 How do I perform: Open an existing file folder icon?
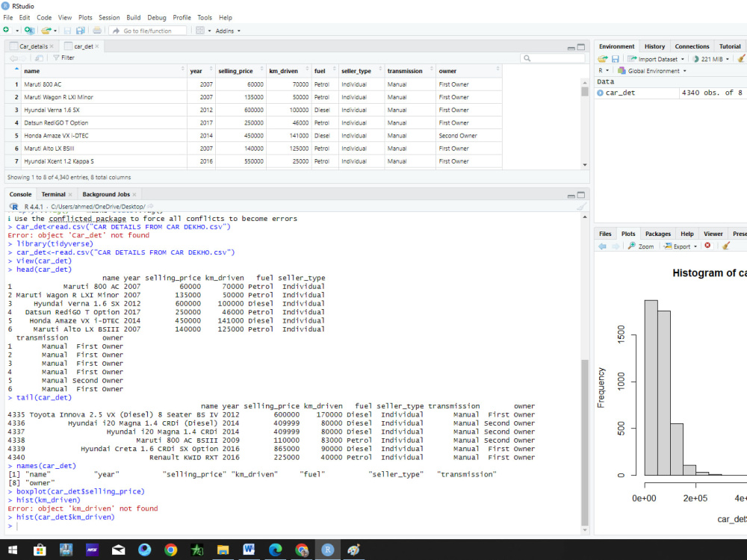click(46, 31)
